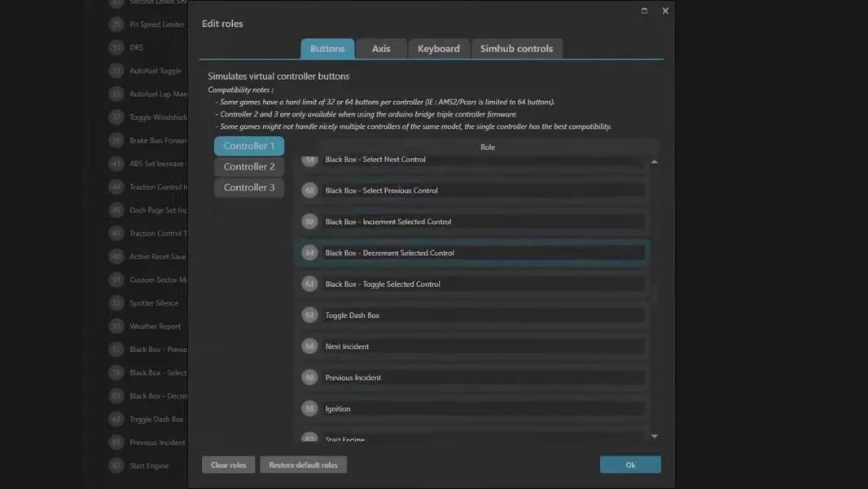The image size is (868, 489).
Task: Close the Edit roles dialog
Action: 665,11
